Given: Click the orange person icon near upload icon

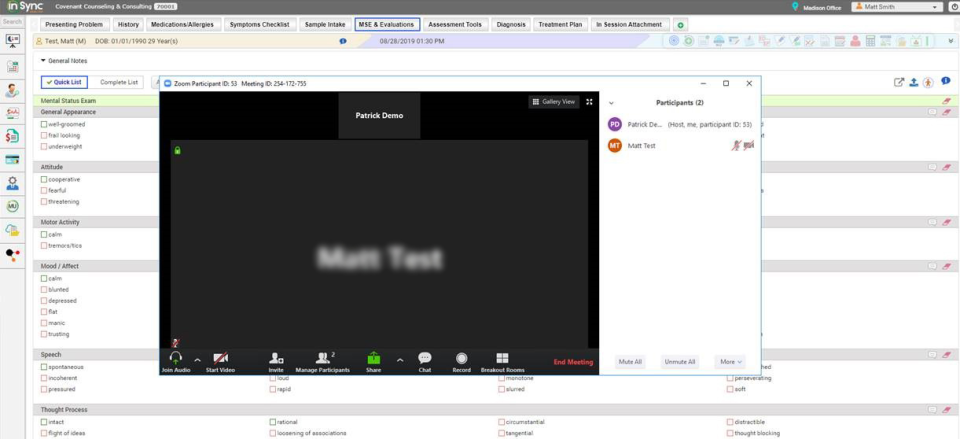Looking at the screenshot, I should 929,82.
